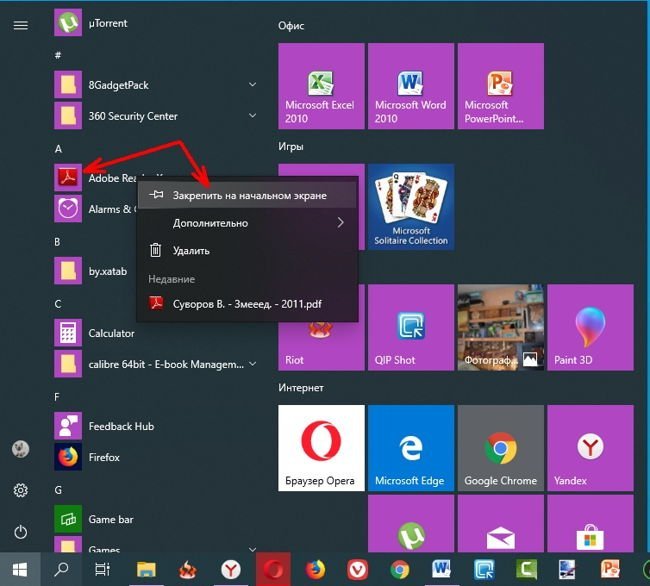Open the Microsoft Excel 2010 tile
650x586 pixels.
coord(321,86)
